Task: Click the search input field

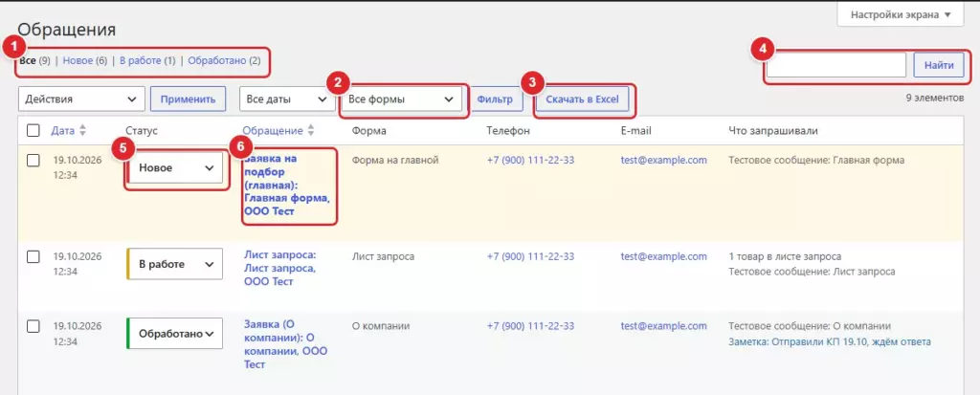Action: tap(836, 65)
